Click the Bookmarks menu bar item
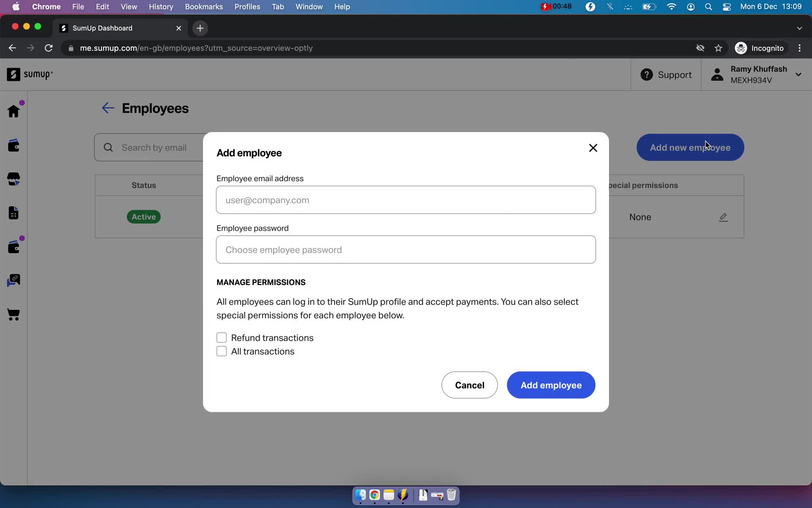The image size is (812, 508). (x=203, y=6)
